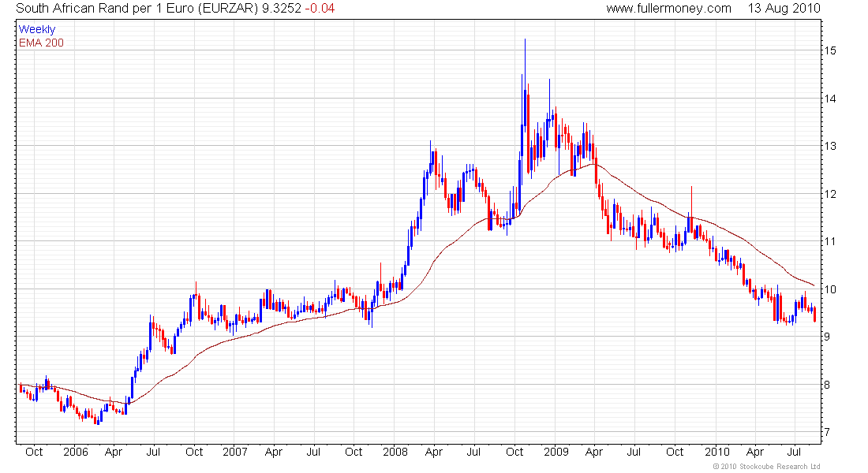868x473 pixels.
Task: Click the 'Jul' label after 2007
Action: tap(314, 452)
